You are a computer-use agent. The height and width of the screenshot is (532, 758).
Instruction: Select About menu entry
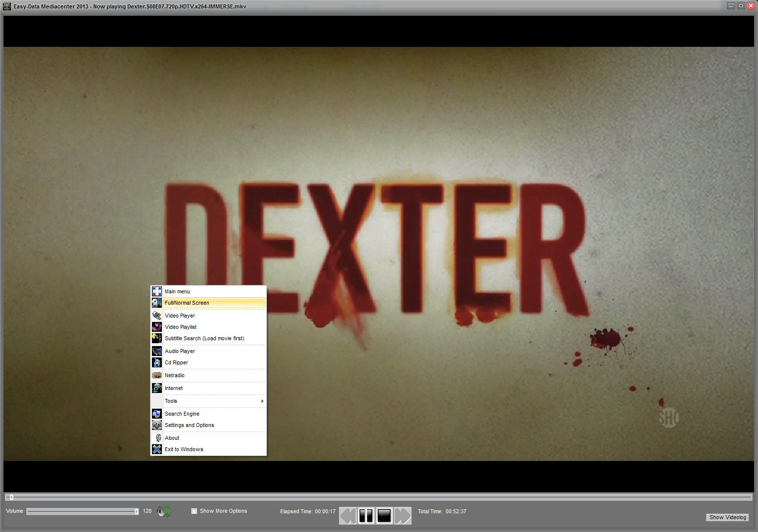(209, 438)
